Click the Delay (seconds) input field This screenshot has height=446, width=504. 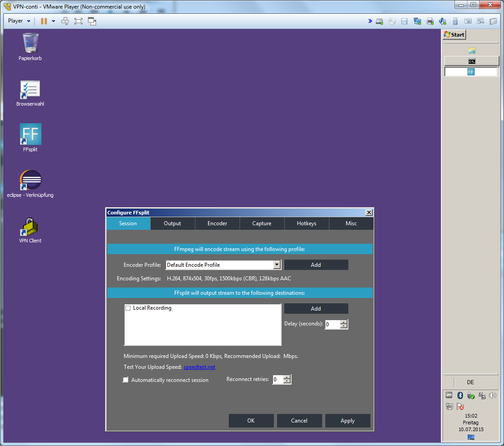(x=333, y=324)
